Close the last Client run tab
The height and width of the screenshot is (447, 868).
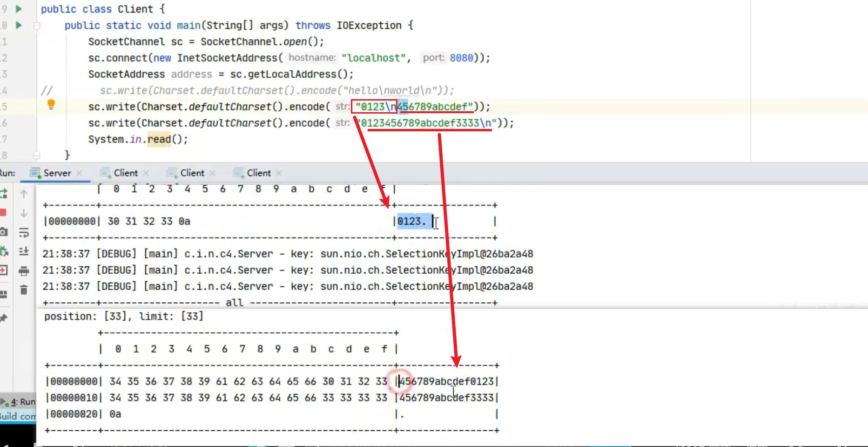(x=279, y=173)
